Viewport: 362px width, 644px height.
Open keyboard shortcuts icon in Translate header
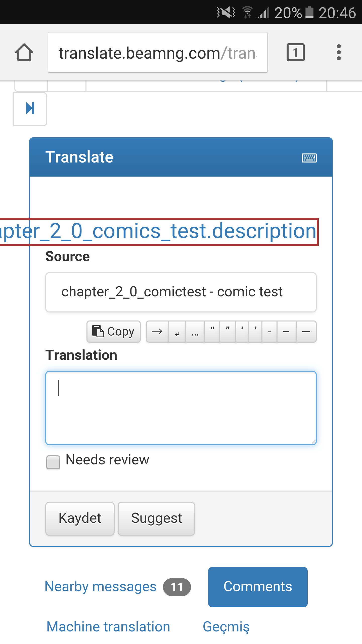[x=309, y=158]
